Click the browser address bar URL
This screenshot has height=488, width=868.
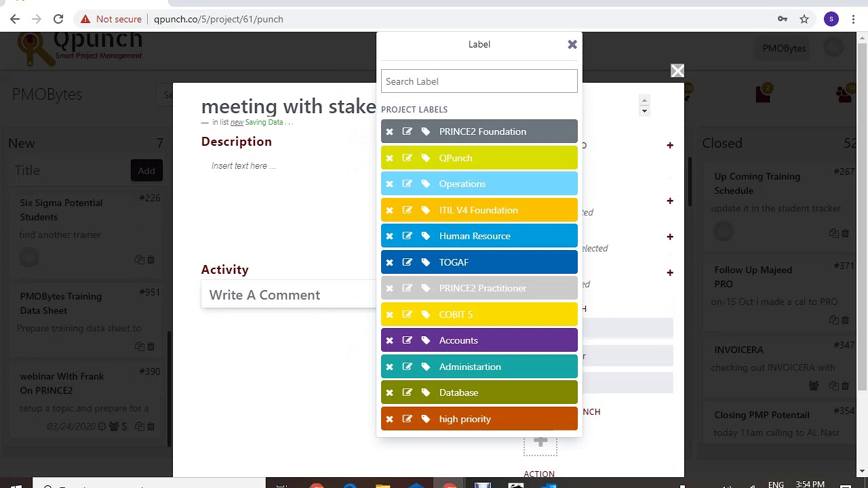click(x=218, y=19)
